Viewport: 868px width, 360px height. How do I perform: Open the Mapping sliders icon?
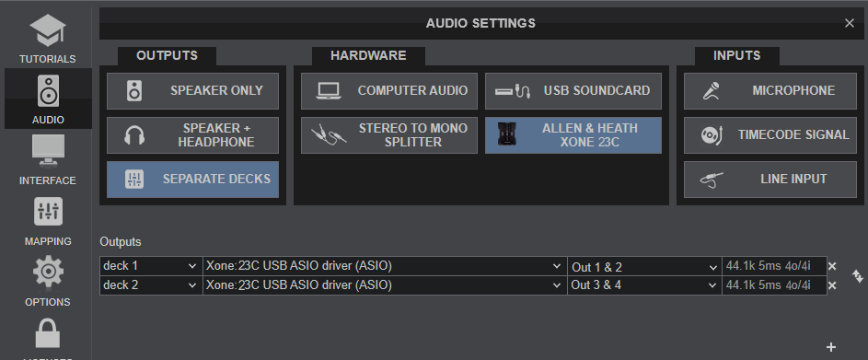coord(48,212)
